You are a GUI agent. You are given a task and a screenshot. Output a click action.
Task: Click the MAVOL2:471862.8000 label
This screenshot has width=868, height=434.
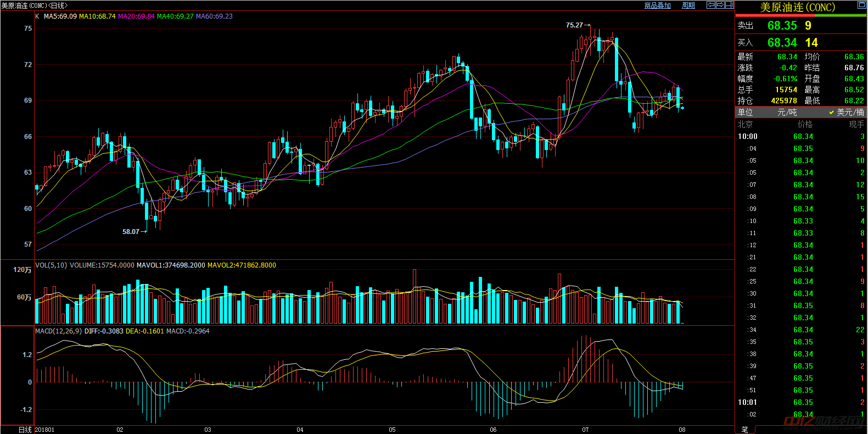(242, 265)
